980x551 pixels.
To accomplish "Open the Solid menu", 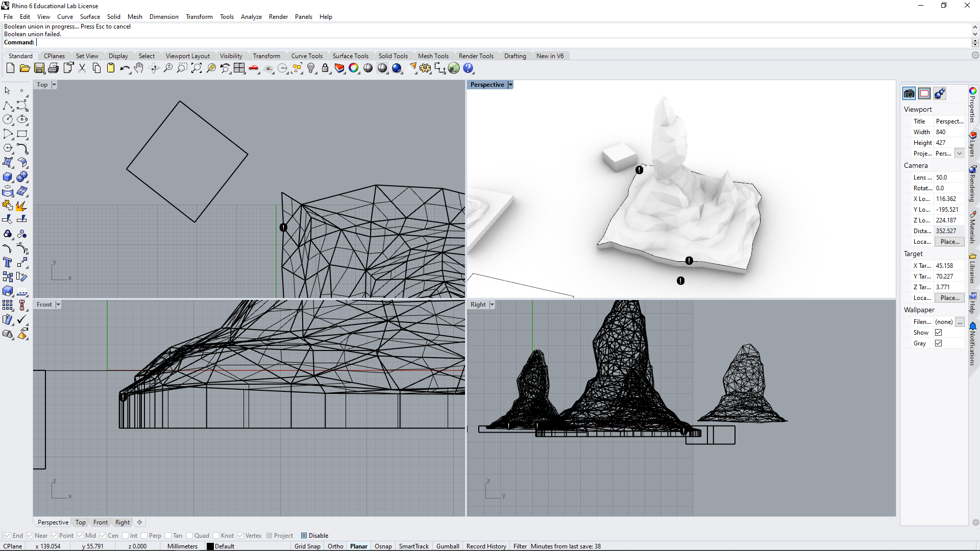I will point(113,16).
